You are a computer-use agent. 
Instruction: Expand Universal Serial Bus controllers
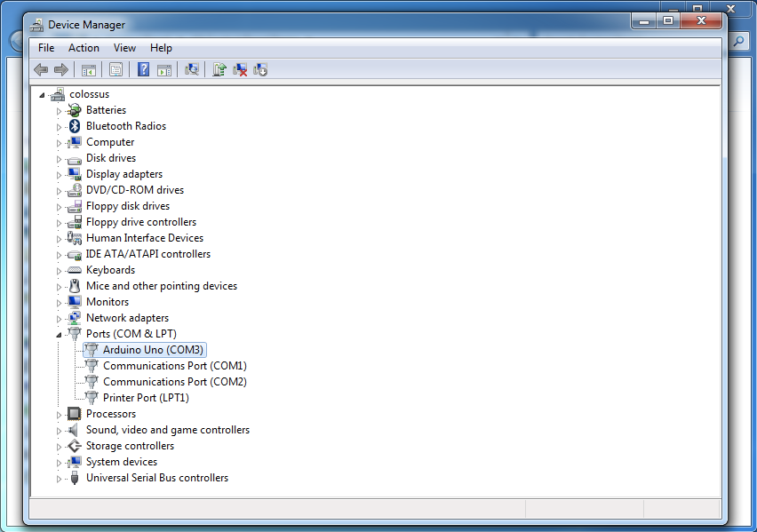click(x=60, y=479)
